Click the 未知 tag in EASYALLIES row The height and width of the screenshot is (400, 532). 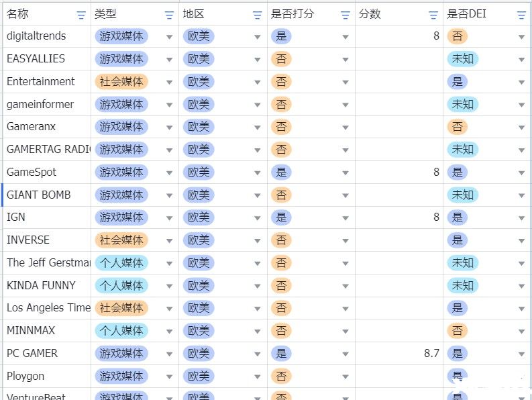462,59
